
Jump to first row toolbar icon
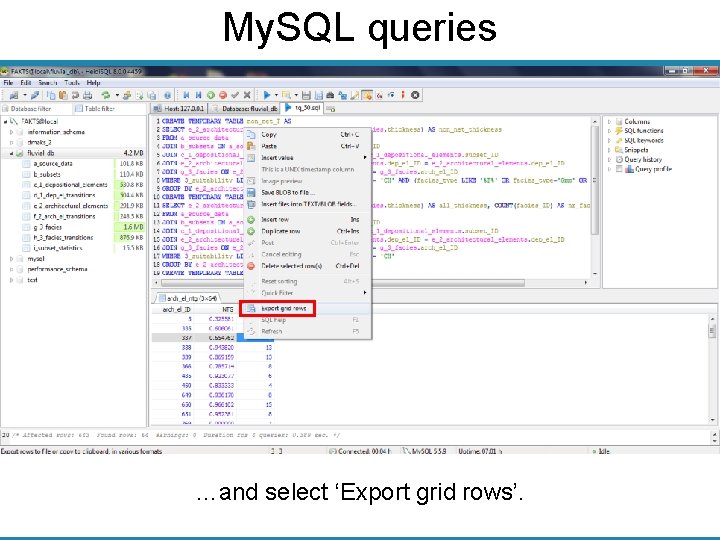point(186,96)
